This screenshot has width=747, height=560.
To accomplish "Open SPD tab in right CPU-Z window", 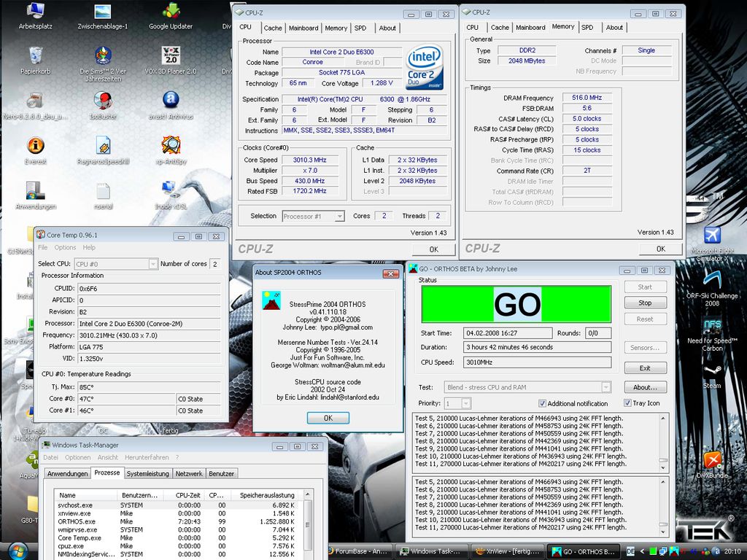I will pos(587,28).
